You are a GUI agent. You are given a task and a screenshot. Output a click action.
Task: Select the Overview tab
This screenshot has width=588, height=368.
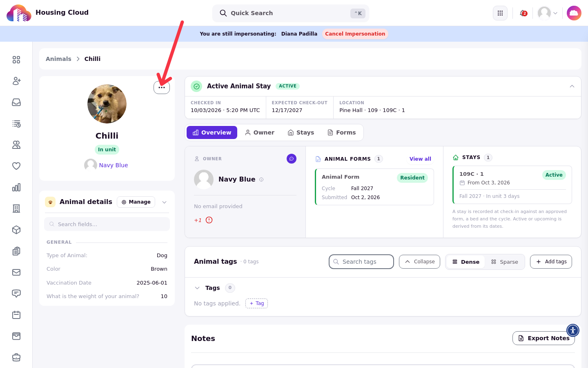point(212,132)
